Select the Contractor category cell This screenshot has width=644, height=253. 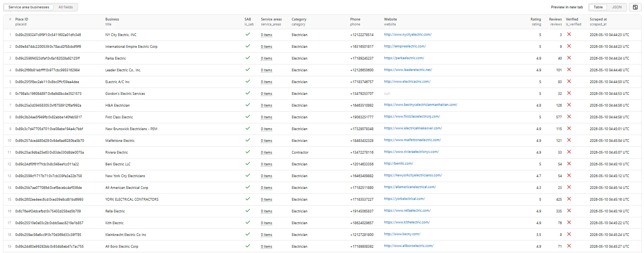[x=300, y=152]
